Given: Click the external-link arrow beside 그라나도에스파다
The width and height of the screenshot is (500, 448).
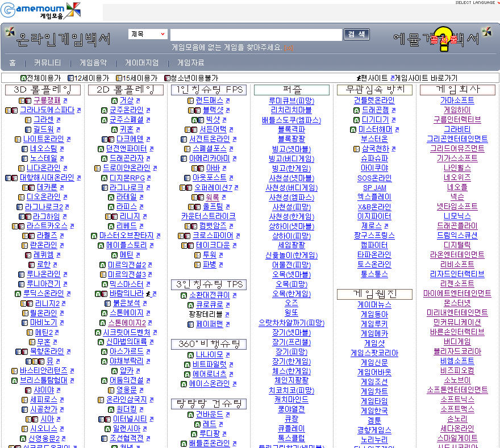Looking at the screenshot, I should click(79, 110).
